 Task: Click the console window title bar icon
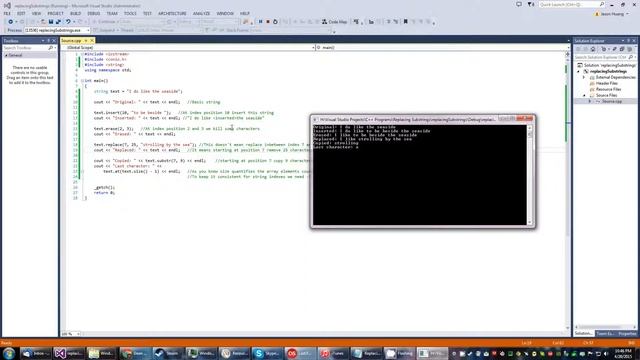pyautogui.click(x=315, y=120)
